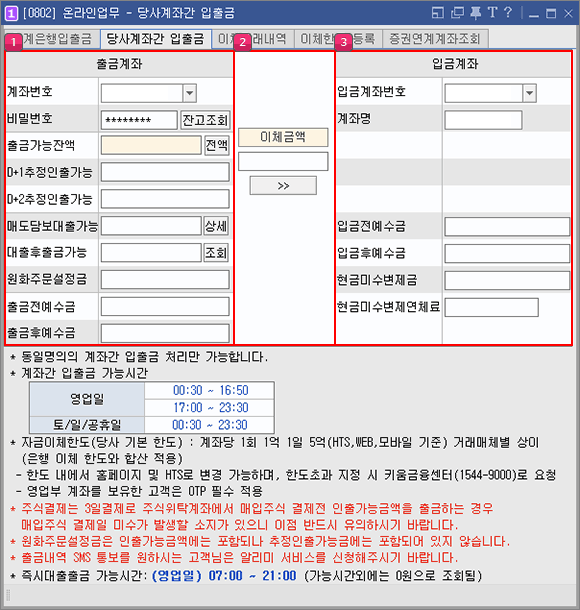Viewport: 580px width, 610px height.
Task: Click the 비밀번호 password field
Action: (x=139, y=120)
